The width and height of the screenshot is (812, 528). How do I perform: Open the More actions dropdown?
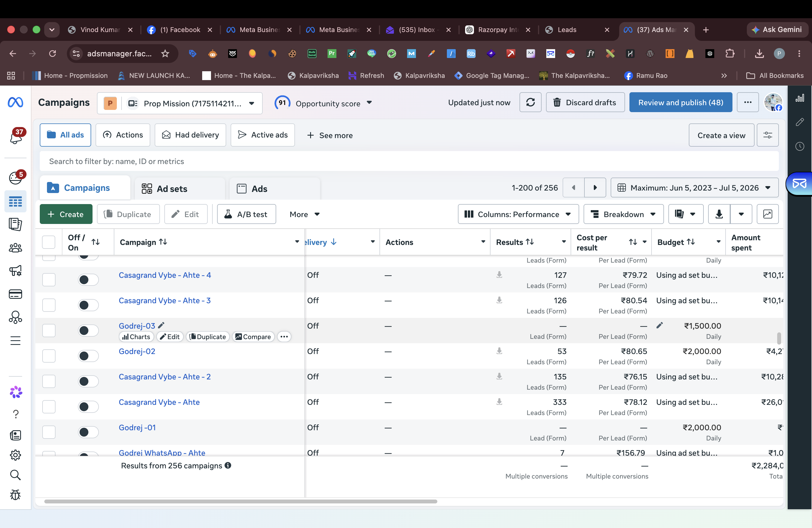coord(304,214)
